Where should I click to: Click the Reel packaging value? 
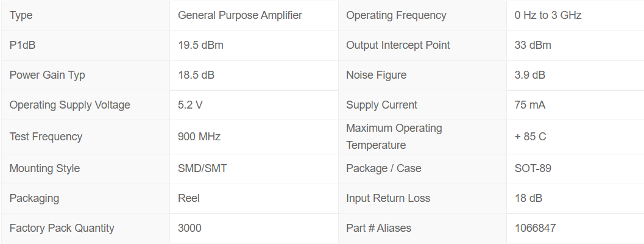189,198
